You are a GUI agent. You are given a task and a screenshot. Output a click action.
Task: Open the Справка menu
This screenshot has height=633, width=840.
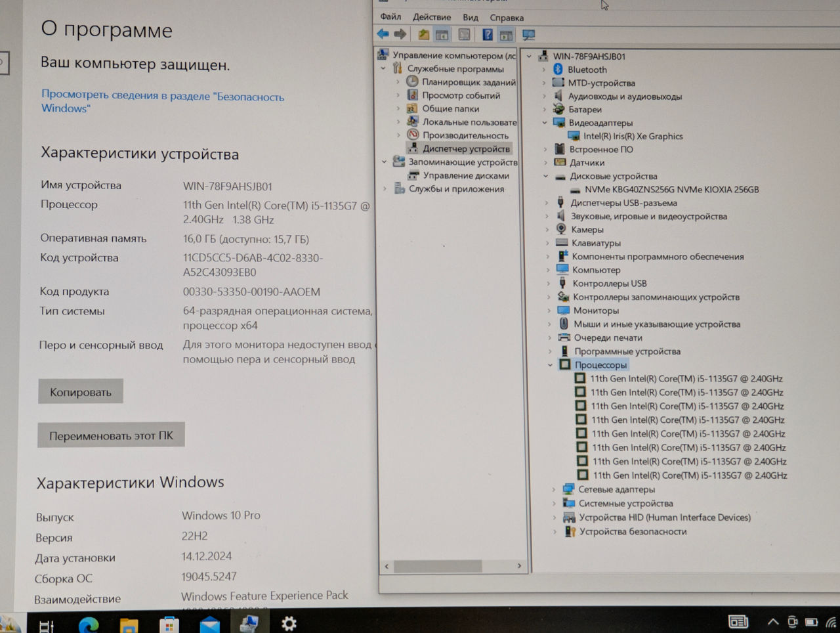tap(507, 18)
